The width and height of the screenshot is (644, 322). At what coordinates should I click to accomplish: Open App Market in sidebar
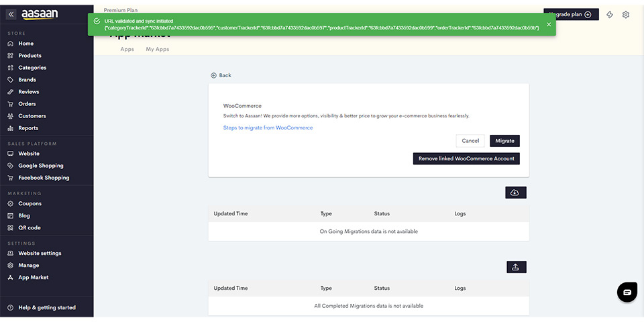click(34, 278)
